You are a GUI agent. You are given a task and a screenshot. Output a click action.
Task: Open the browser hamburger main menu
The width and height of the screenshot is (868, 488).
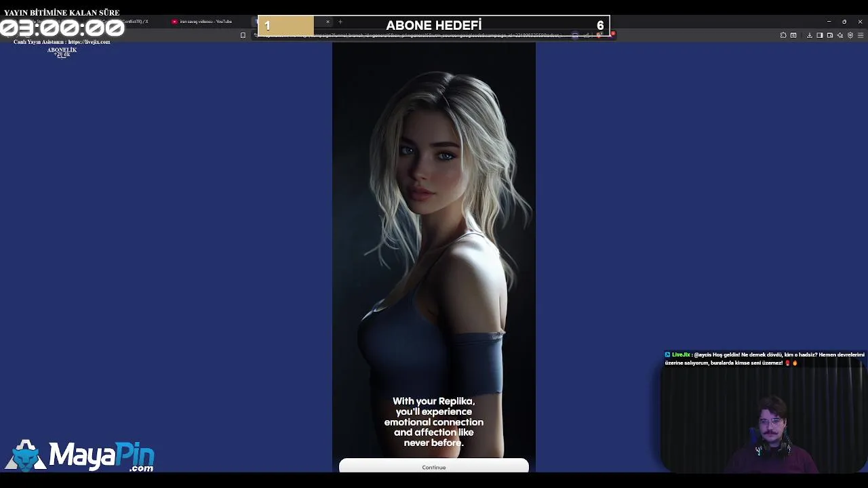[861, 35]
